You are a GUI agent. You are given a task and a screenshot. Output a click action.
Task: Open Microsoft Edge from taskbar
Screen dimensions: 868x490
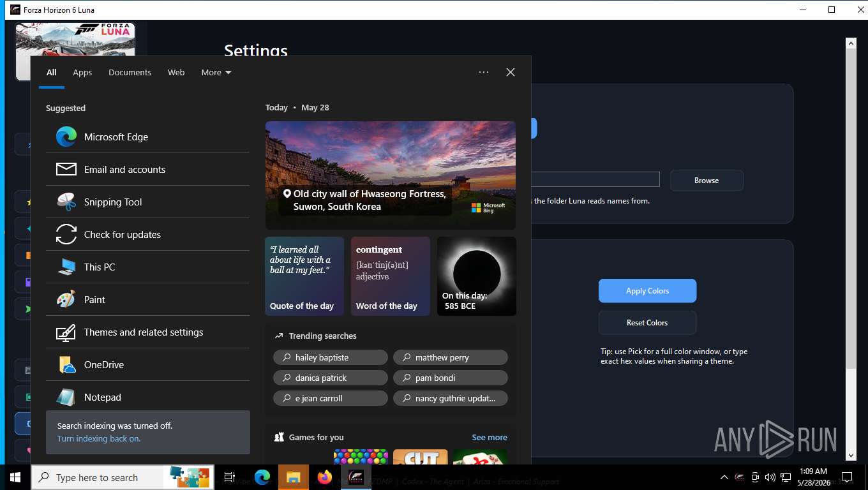tap(262, 477)
